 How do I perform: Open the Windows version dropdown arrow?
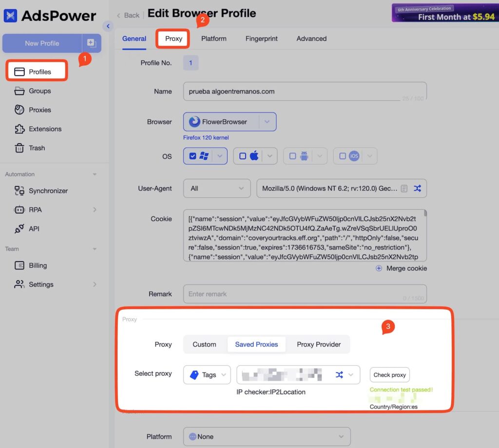(220, 156)
